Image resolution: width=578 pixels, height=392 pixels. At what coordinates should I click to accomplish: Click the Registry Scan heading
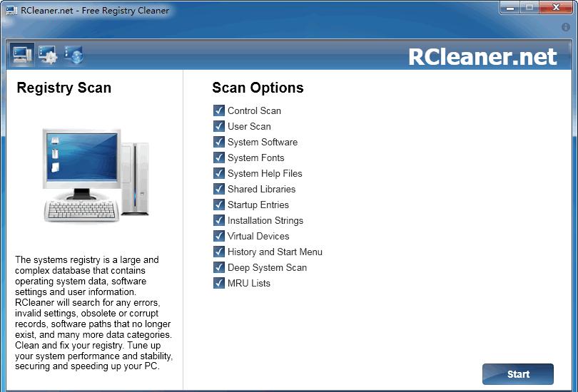[64, 88]
